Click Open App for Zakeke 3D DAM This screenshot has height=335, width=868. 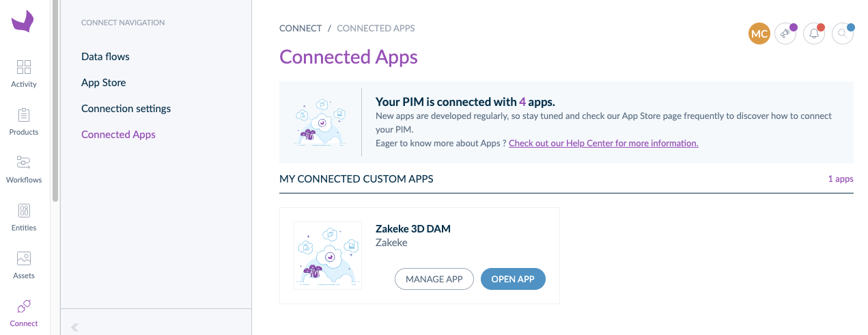tap(513, 279)
